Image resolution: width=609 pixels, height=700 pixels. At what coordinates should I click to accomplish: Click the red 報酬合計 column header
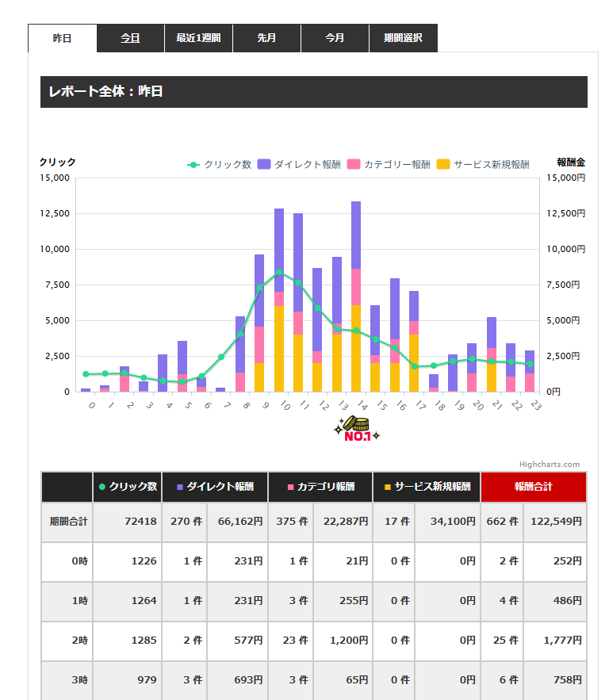(x=534, y=487)
